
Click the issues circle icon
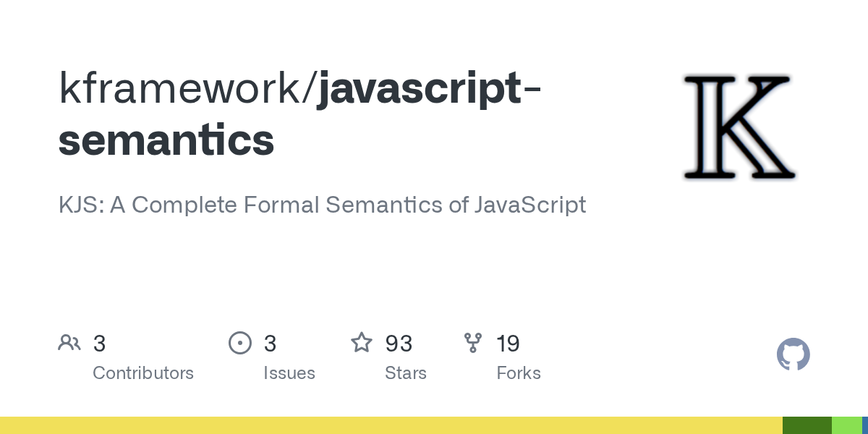(x=239, y=343)
